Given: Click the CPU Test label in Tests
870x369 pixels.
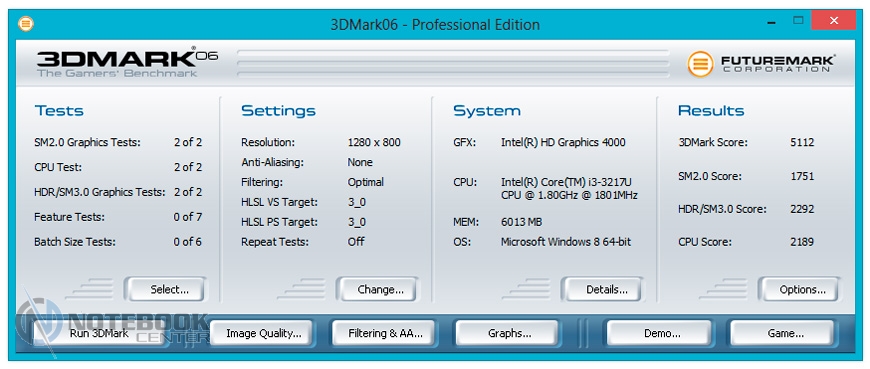Looking at the screenshot, I should pyautogui.click(x=58, y=167).
